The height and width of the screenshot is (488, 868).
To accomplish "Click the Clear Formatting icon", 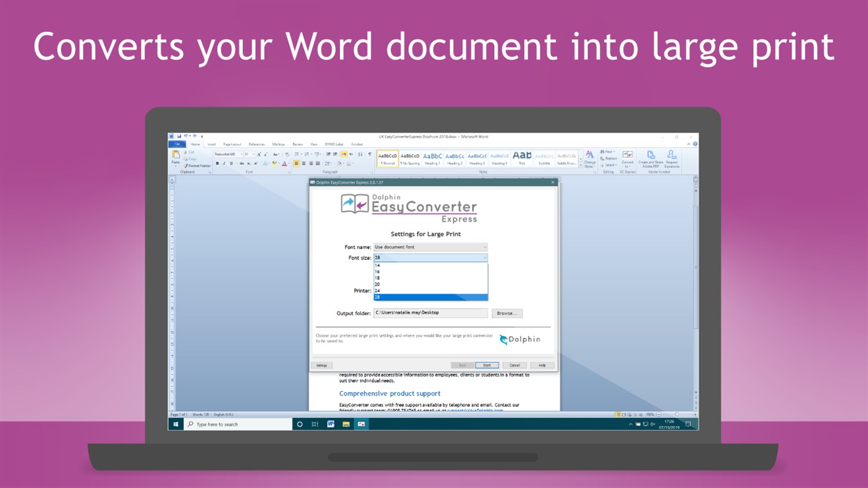I will coord(287,154).
